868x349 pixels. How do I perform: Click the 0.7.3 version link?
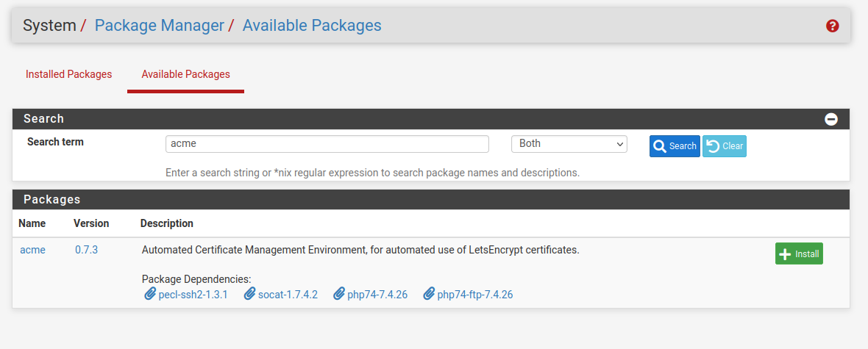click(x=86, y=250)
